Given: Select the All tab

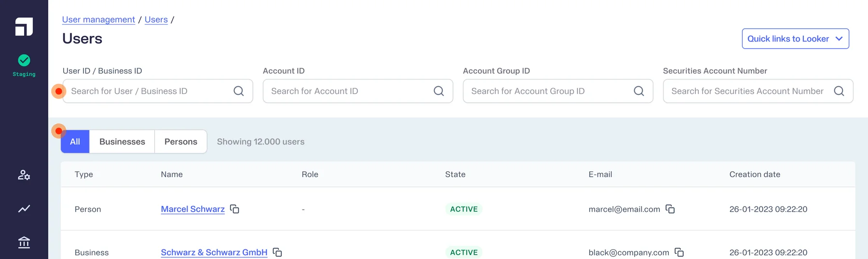Looking at the screenshot, I should (x=75, y=142).
